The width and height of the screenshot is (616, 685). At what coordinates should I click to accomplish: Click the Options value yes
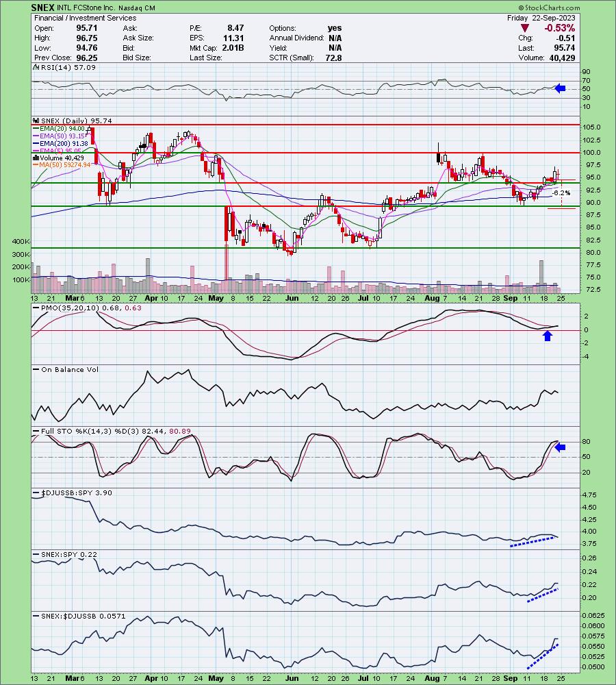(x=335, y=28)
